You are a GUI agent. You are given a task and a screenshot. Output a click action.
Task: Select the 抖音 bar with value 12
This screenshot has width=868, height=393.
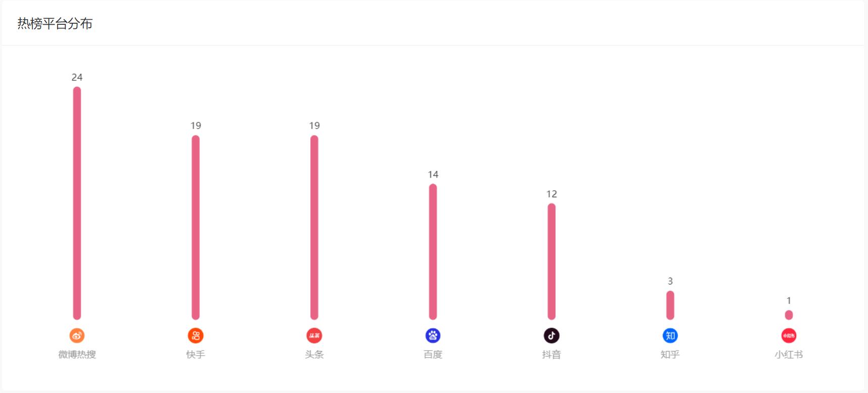coord(552,261)
